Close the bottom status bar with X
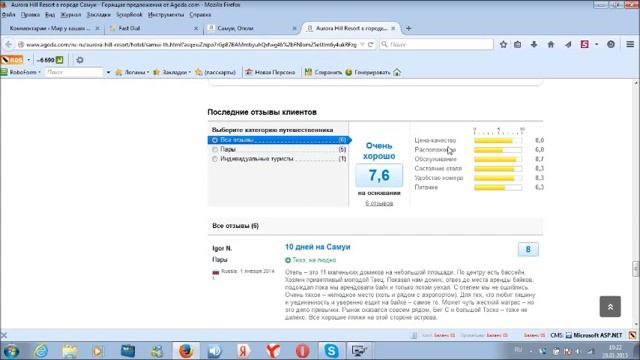640x360 pixels. (x=4, y=336)
